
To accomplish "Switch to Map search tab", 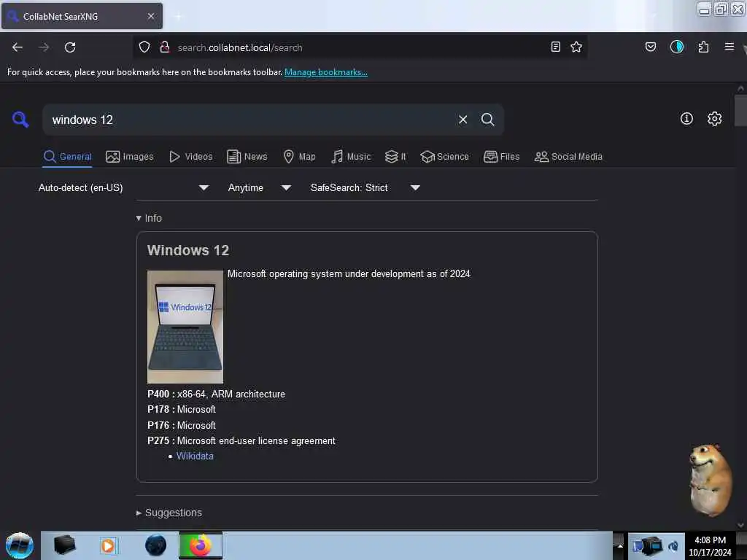I will coord(299,157).
